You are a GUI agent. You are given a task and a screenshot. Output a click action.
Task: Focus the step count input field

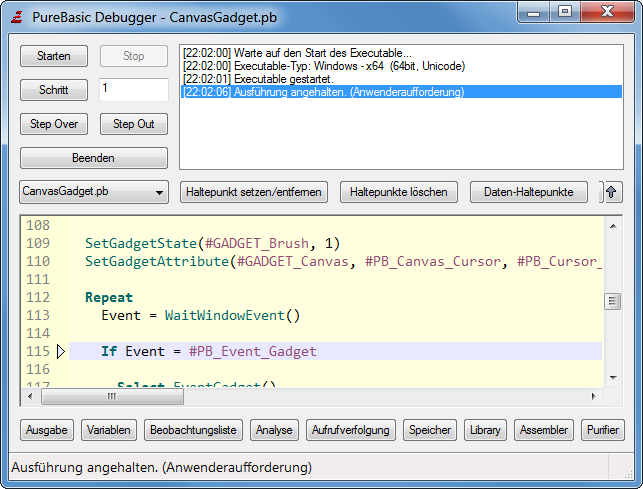134,89
